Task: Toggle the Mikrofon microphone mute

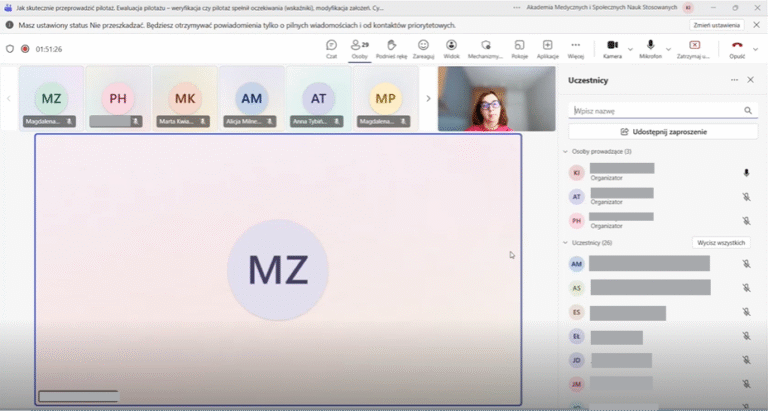Action: (650, 46)
